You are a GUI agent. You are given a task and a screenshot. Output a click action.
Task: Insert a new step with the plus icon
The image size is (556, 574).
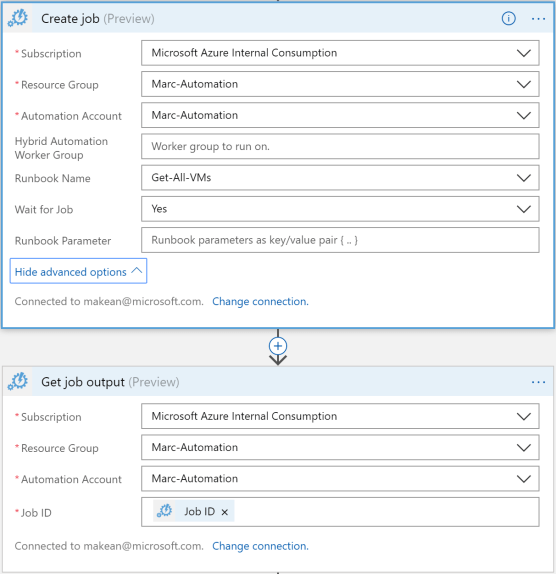pyautogui.click(x=278, y=346)
